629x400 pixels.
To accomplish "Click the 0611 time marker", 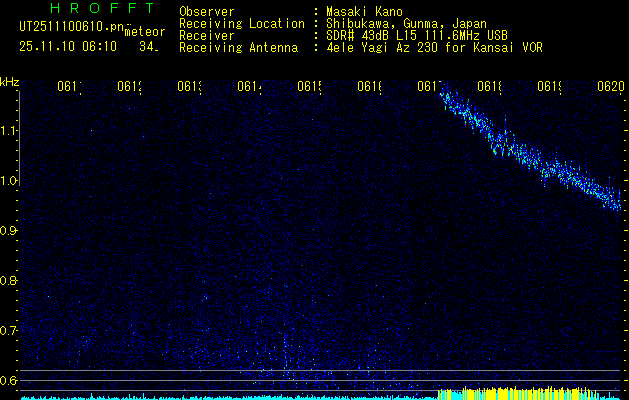I will pyautogui.click(x=69, y=86).
